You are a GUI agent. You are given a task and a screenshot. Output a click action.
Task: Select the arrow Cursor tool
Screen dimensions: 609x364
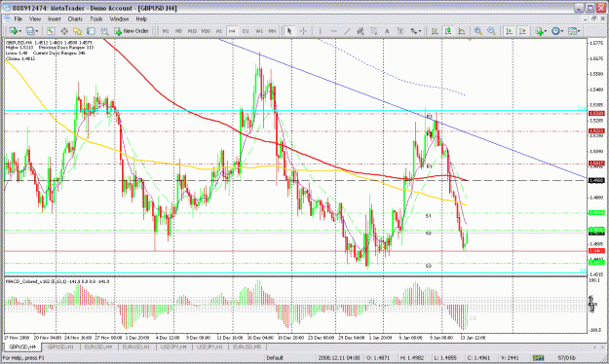289,31
